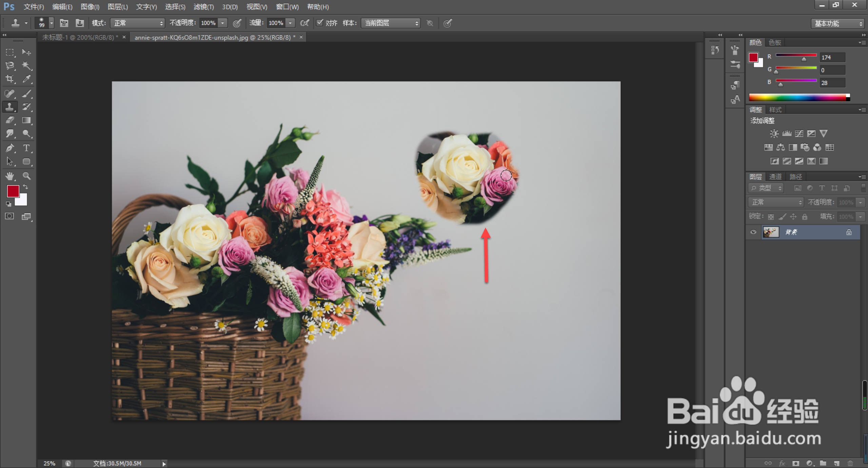Select the Magic Wand tool
The width and height of the screenshot is (868, 468).
[x=26, y=65]
